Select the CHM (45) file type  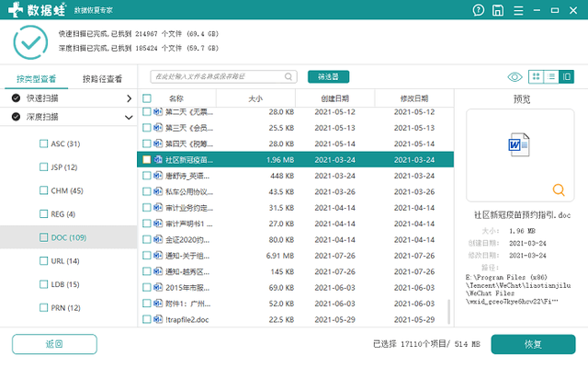(x=62, y=190)
